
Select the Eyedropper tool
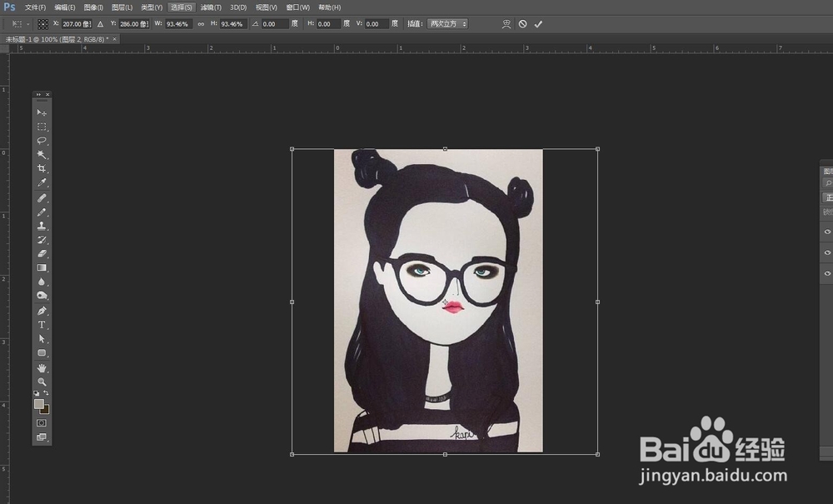[x=42, y=182]
